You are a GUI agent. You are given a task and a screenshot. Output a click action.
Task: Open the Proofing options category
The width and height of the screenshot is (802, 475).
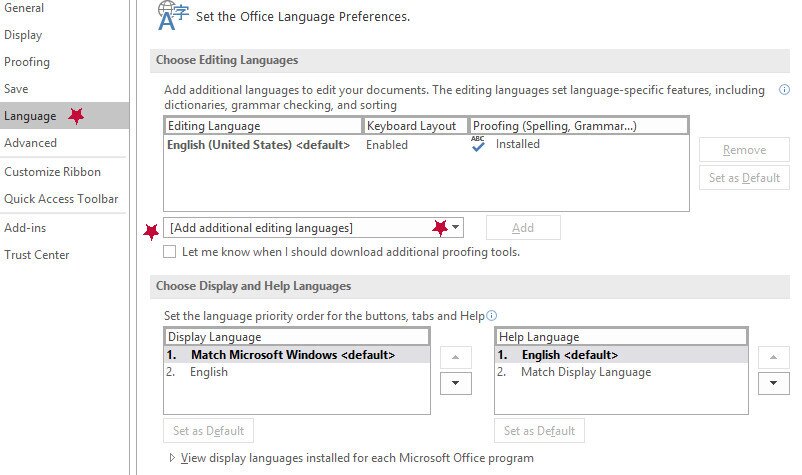[27, 62]
